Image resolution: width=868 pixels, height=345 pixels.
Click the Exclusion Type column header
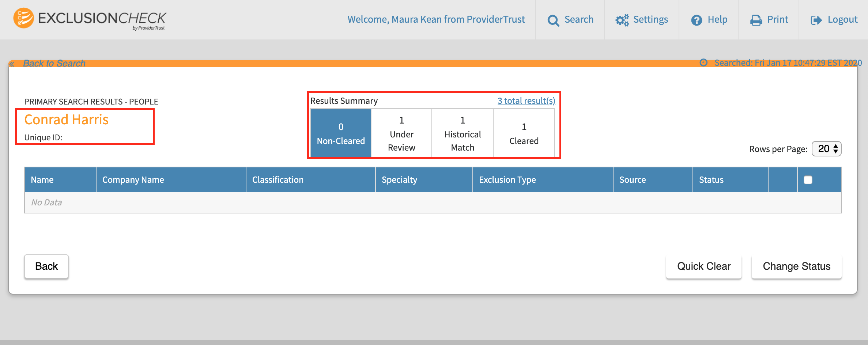click(x=507, y=180)
